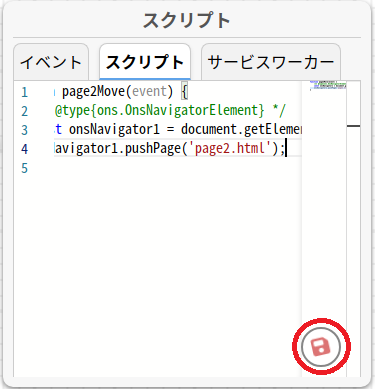Click the 'page2.html' string literal
The image size is (375, 389).
(x=230, y=148)
